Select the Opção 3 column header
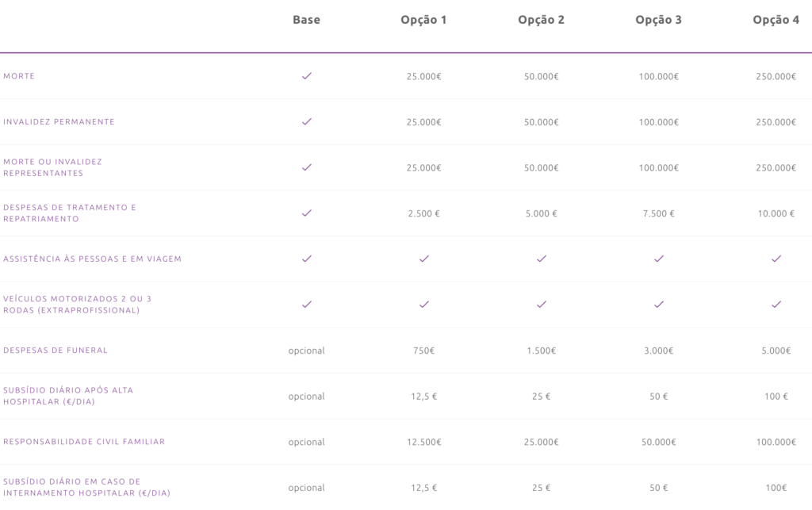Image resolution: width=812 pixels, height=510 pixels. pos(659,20)
